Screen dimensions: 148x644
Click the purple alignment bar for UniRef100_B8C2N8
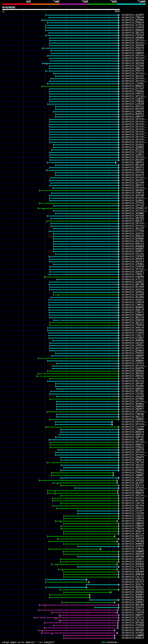click(x=79, y=605)
